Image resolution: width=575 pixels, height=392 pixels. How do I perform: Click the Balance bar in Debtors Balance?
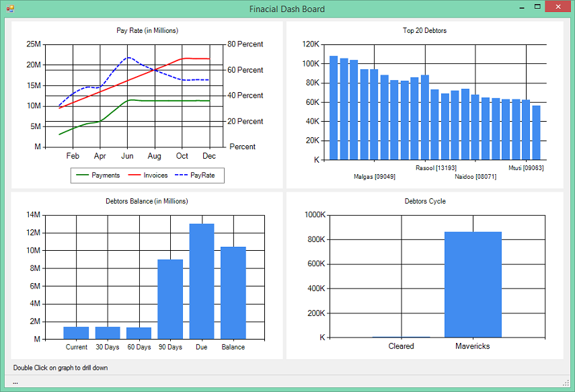[233, 293]
